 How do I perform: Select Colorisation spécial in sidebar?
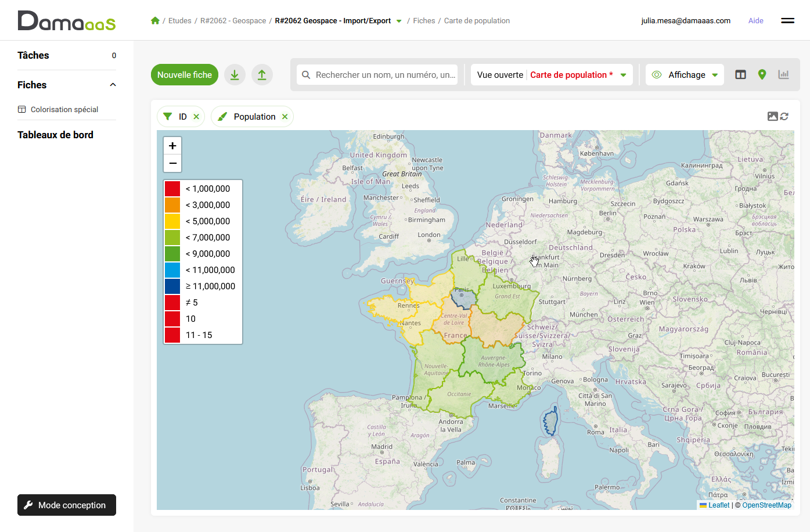64,109
